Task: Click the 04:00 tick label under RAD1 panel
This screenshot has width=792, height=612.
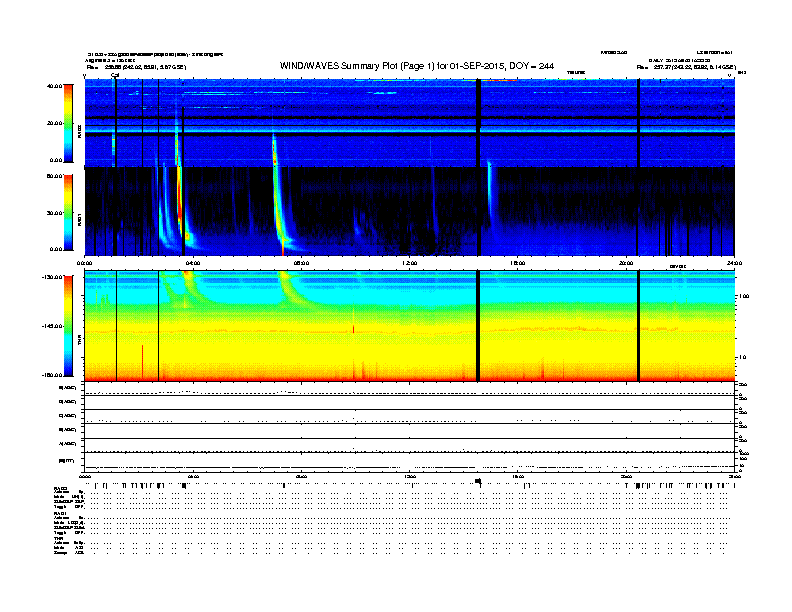Action: point(193,263)
